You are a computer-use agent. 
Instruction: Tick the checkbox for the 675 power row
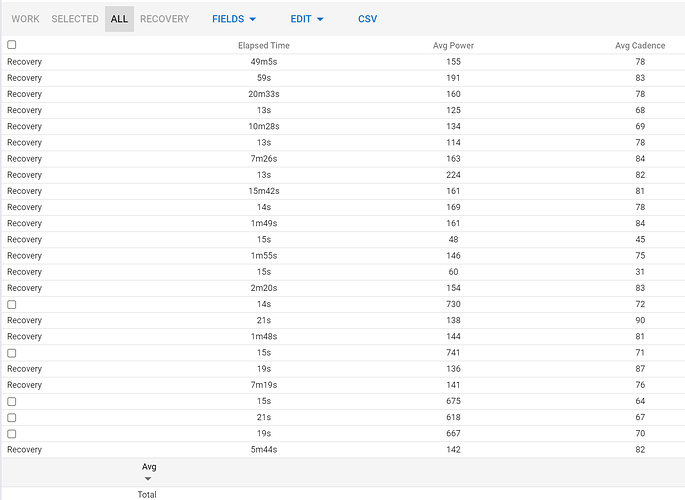(12, 401)
